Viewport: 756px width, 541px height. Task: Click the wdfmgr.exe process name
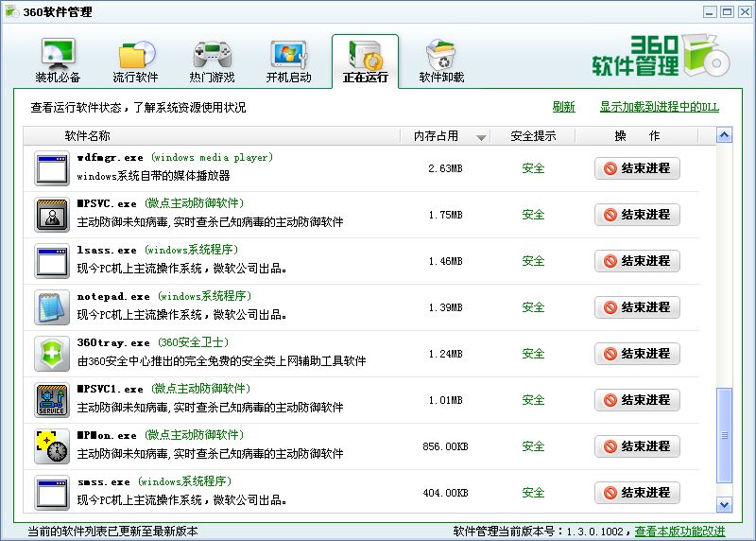110,157
